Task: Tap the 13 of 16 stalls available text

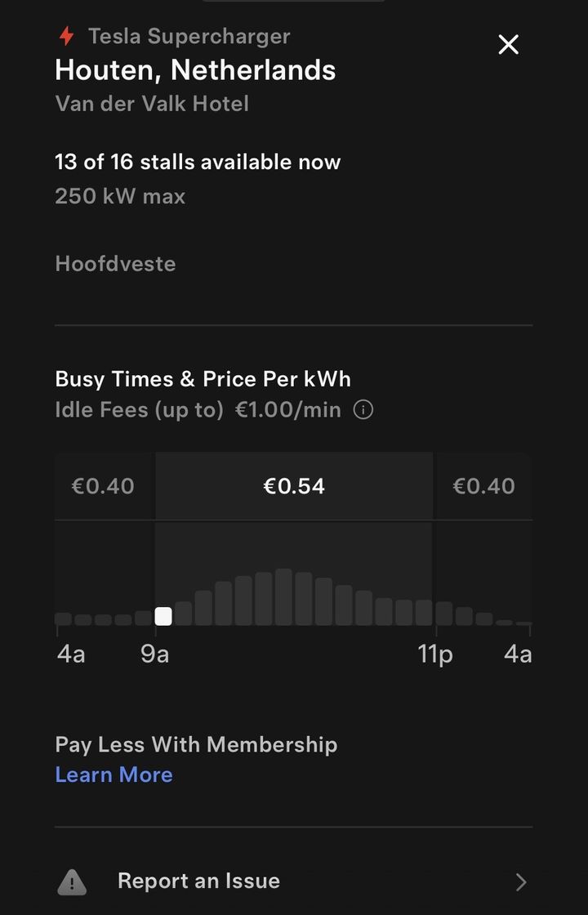Action: pos(198,162)
